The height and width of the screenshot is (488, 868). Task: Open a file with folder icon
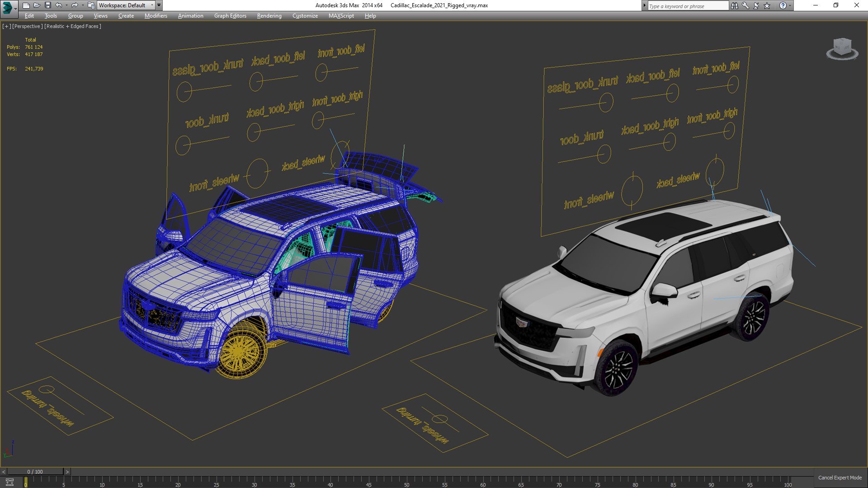pos(37,5)
